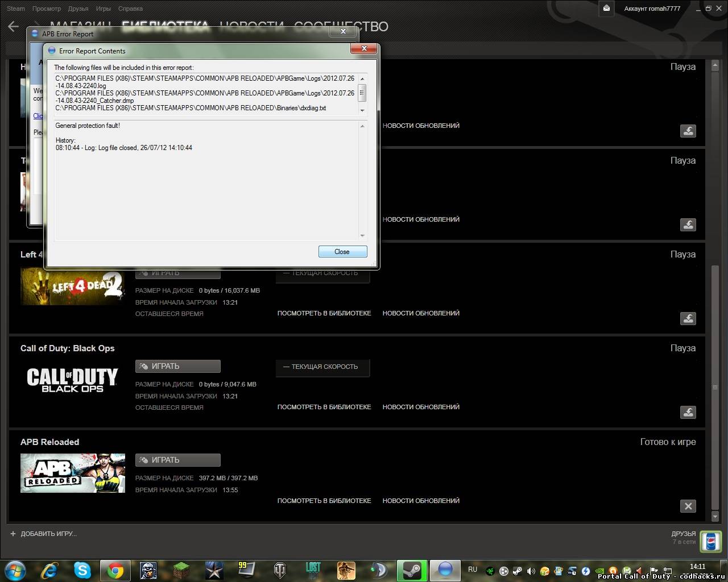728x582 pixels.
Task: Resume the Call of Duty: Black Ops download
Action: [x=688, y=412]
